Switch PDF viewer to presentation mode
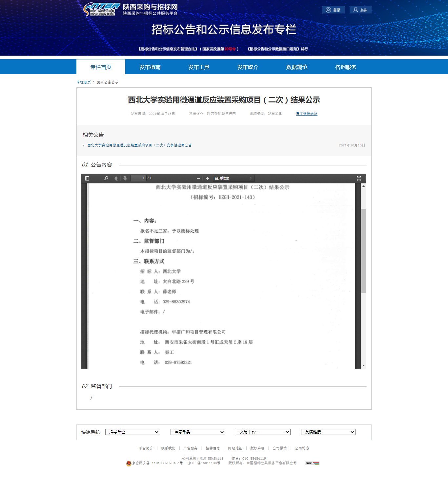 (x=359, y=178)
